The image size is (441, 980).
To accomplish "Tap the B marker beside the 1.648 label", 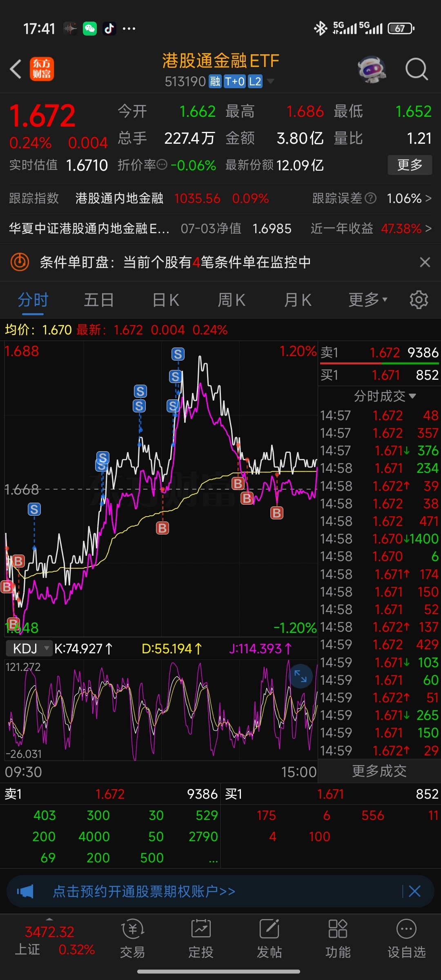I will coord(13,624).
